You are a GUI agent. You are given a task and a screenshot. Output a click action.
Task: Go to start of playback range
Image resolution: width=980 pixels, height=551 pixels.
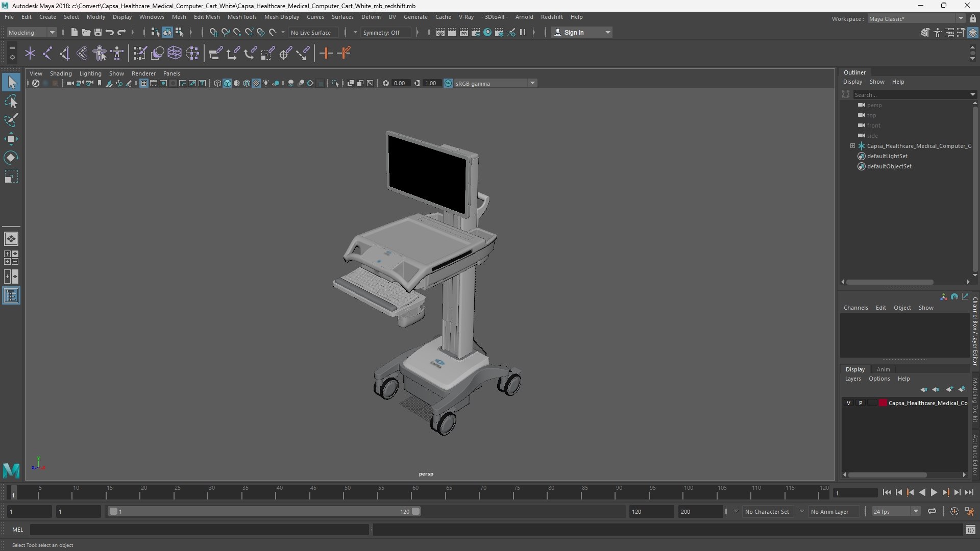887,492
